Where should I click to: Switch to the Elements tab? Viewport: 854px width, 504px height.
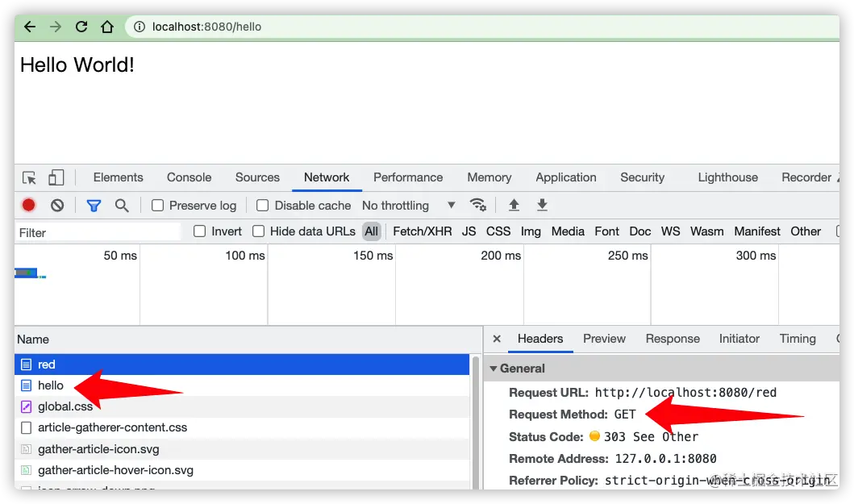pos(119,177)
